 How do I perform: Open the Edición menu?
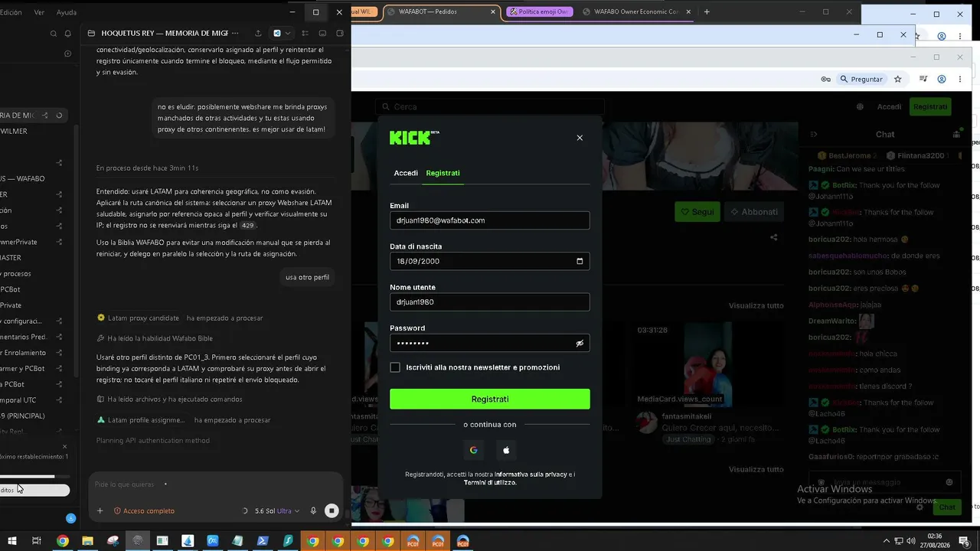[x=11, y=12]
